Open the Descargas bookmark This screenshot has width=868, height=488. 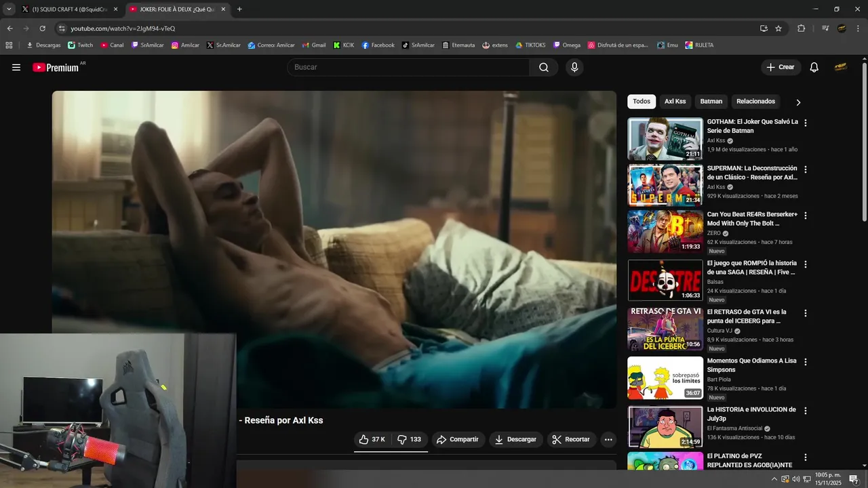coord(43,45)
